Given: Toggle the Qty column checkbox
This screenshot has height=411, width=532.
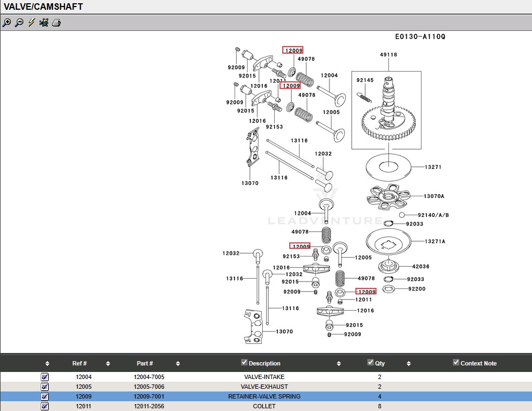Looking at the screenshot, I should click(371, 362).
